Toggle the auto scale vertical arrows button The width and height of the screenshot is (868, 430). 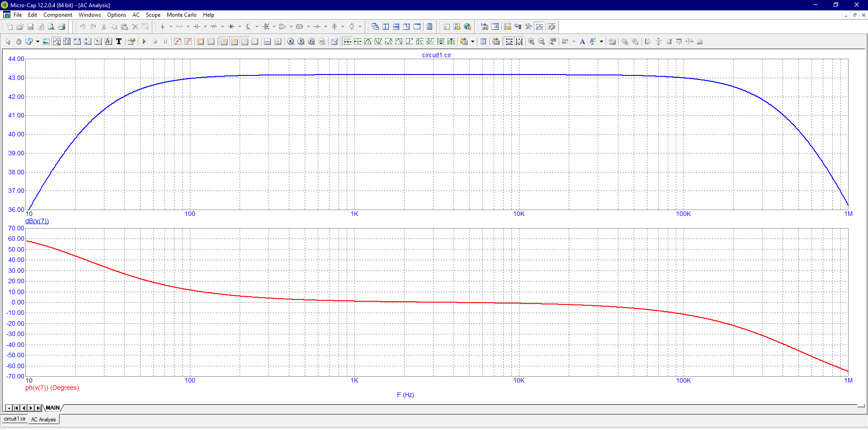pyautogui.click(x=519, y=42)
